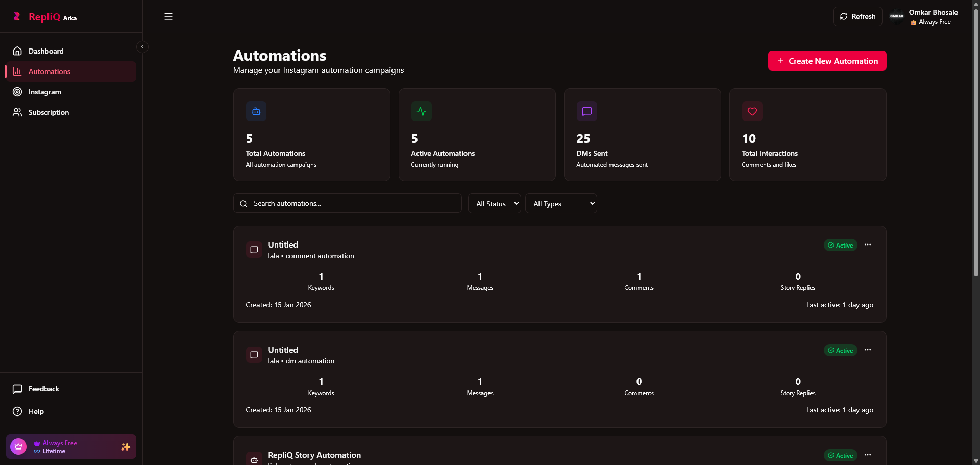Toggle Active status on comment automation
Screen dimensions: 980x465
click(840, 246)
